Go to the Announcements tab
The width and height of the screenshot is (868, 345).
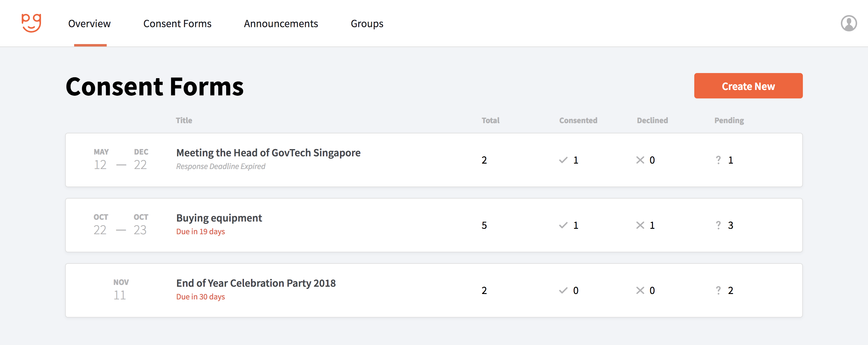coord(281,24)
